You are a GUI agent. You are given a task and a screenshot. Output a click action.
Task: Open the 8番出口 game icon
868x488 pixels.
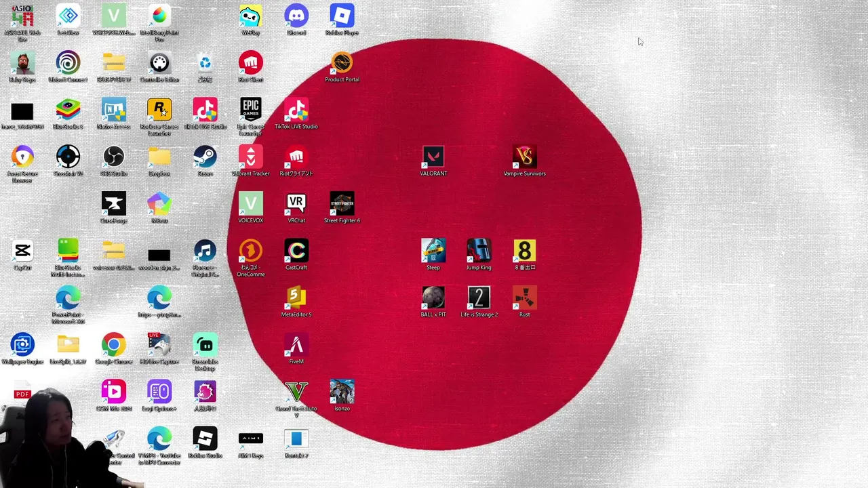(524, 251)
